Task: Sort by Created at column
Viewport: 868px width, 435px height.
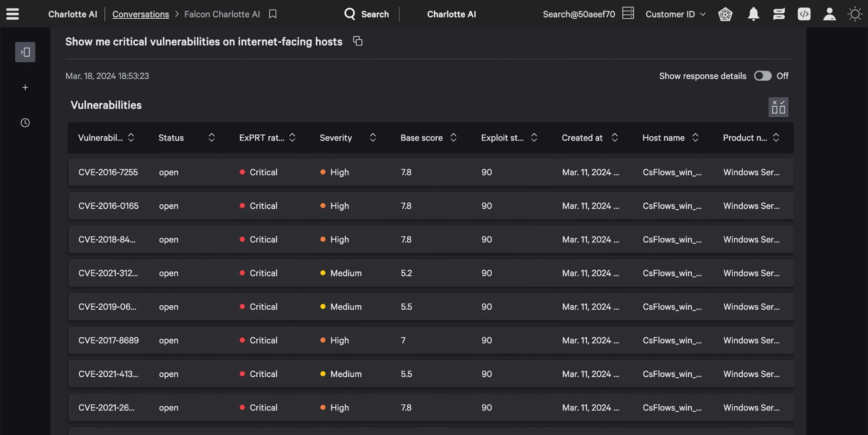Action: coord(614,137)
